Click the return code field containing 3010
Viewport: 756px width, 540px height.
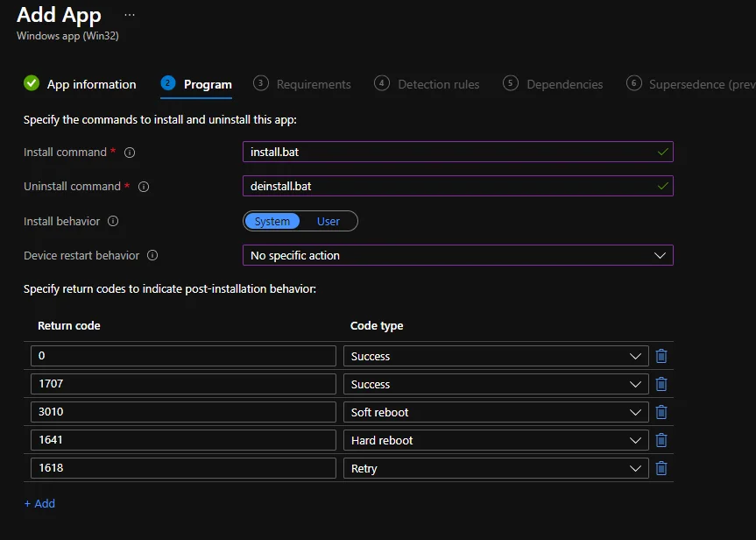coord(183,412)
